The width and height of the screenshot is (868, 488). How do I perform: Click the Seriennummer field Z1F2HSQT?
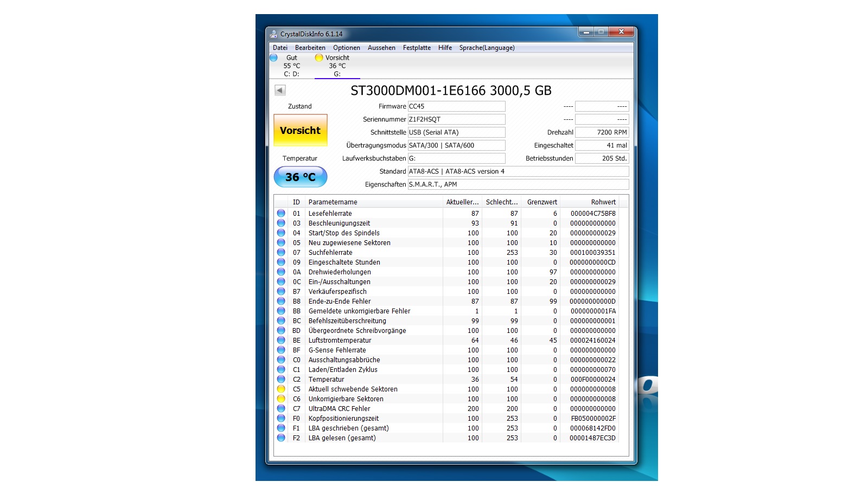click(457, 119)
